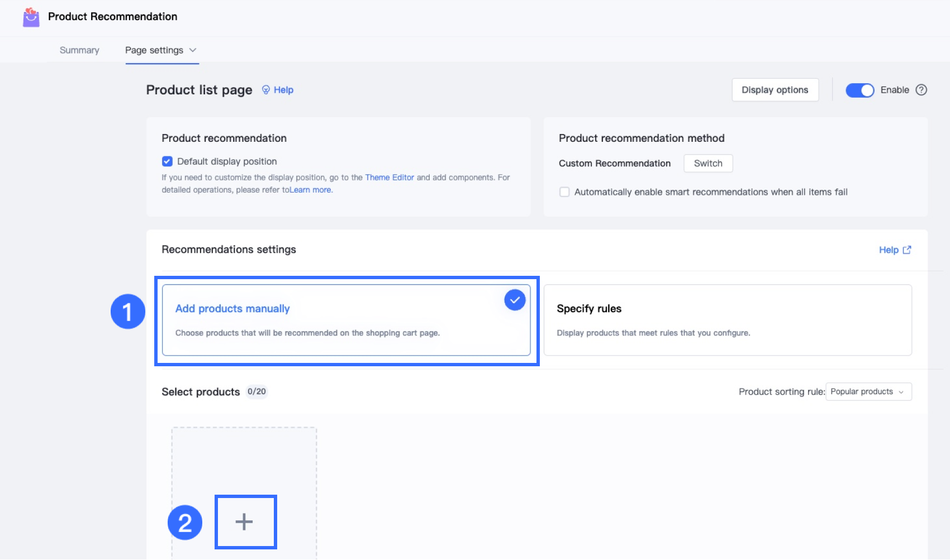Select the Specify rules option card
950x560 pixels.
727,320
